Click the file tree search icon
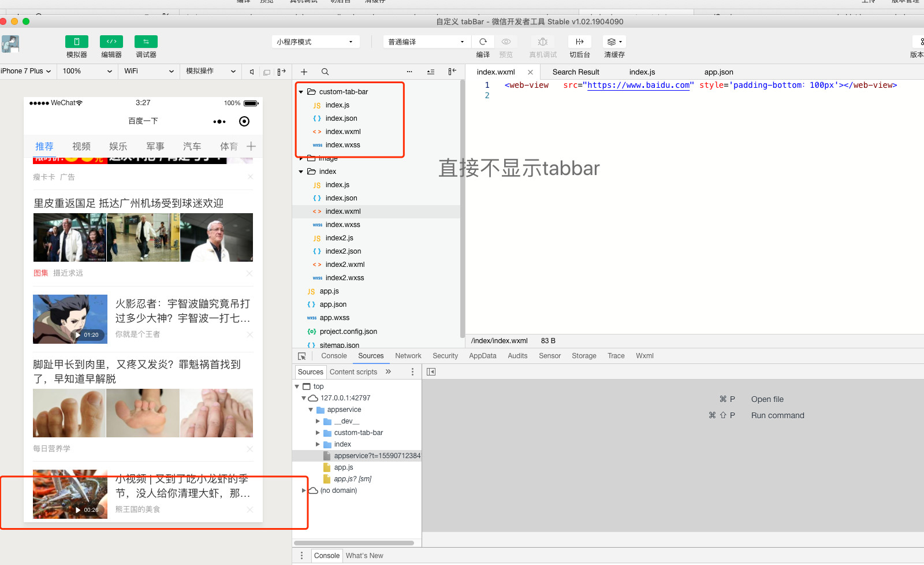This screenshot has height=565, width=924. click(x=325, y=72)
